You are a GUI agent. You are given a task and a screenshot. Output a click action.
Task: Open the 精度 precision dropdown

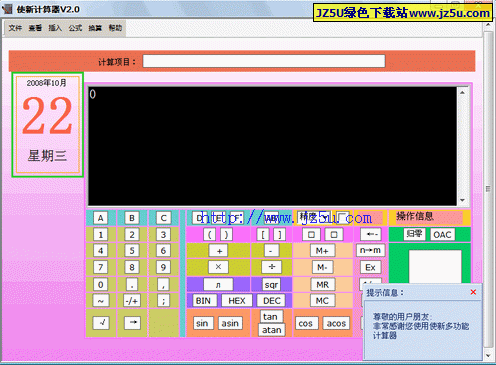pos(314,217)
